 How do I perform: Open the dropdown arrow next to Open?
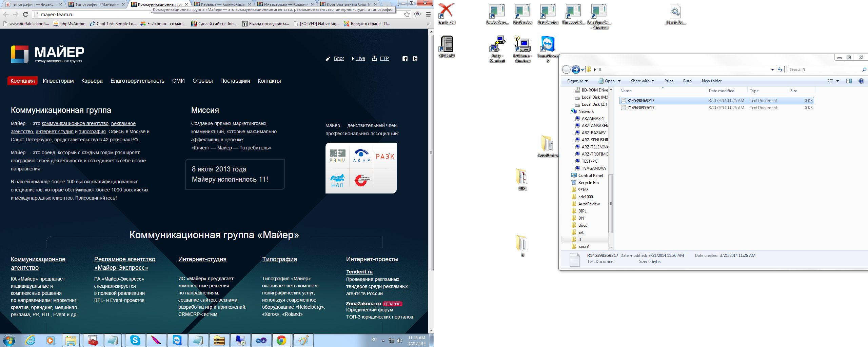[619, 81]
